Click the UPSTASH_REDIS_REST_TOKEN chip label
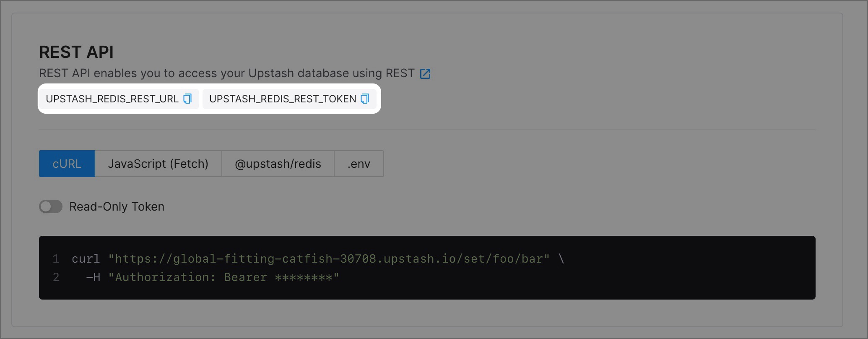The width and height of the screenshot is (868, 339). pyautogui.click(x=283, y=99)
